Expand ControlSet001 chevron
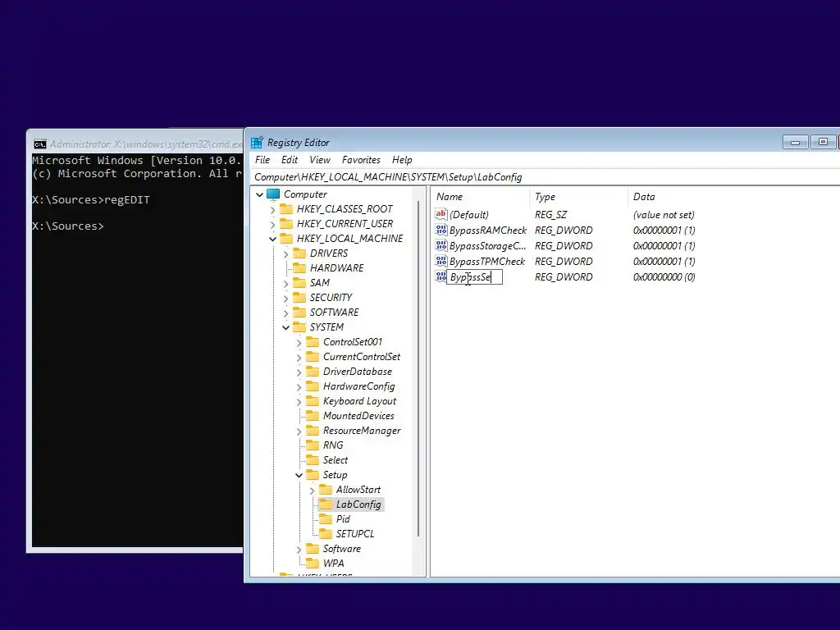The width and height of the screenshot is (840, 630). pos(299,342)
